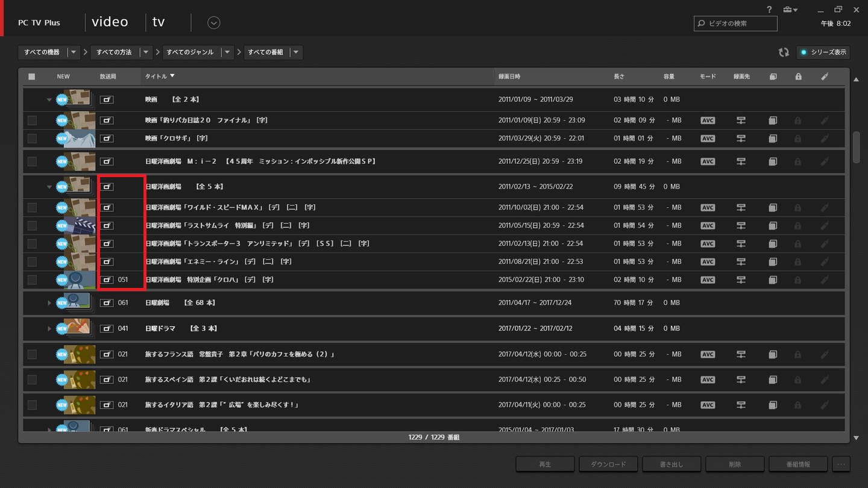
Task: Open the help question mark icon
Action: [x=769, y=10]
